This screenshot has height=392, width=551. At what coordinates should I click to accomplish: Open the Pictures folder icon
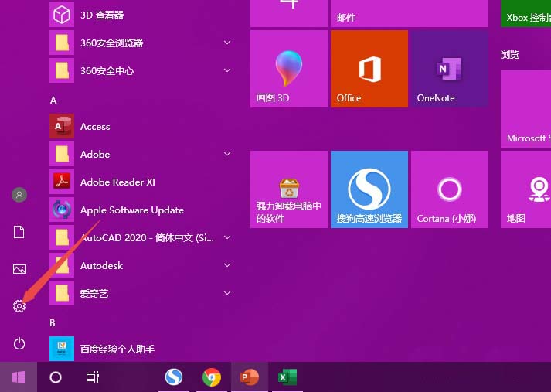click(x=19, y=269)
